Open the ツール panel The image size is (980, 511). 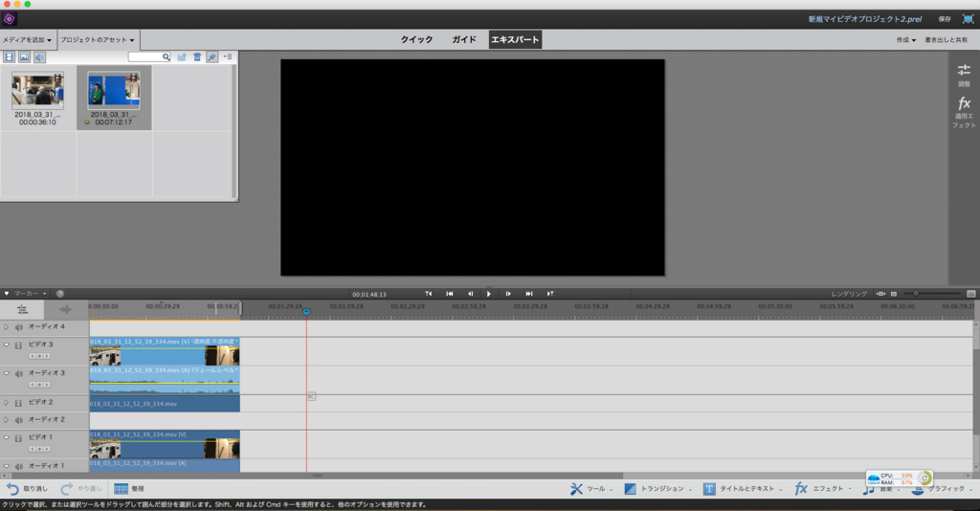pyautogui.click(x=590, y=488)
